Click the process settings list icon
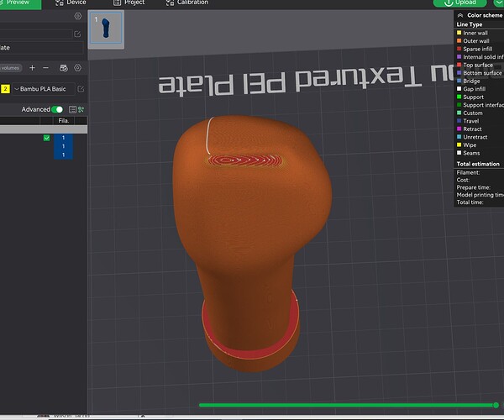The image size is (504, 420). coord(72,109)
